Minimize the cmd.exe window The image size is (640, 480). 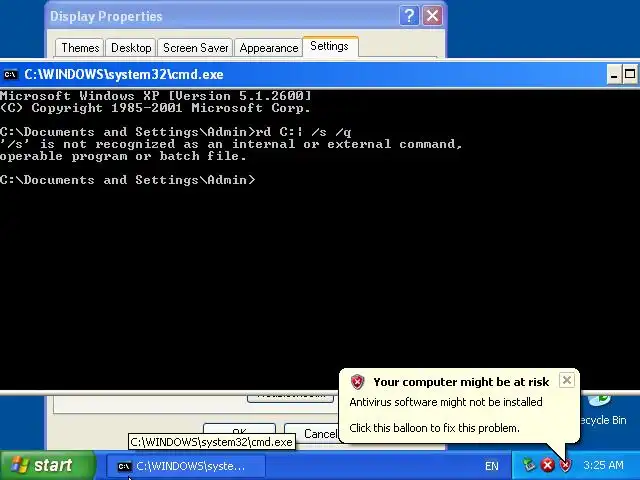614,75
